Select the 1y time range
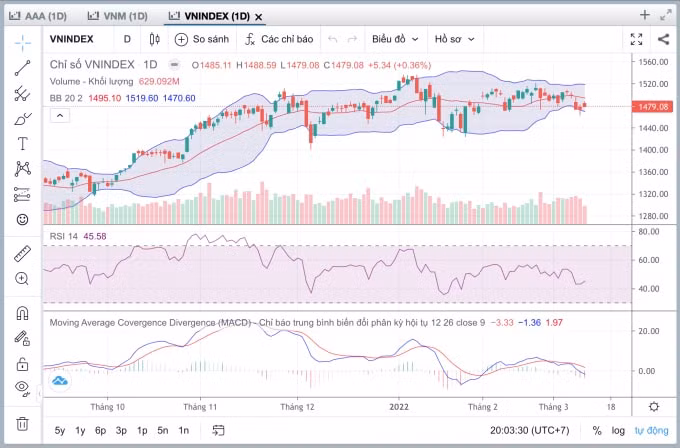The width and height of the screenshot is (680, 448). 80,431
